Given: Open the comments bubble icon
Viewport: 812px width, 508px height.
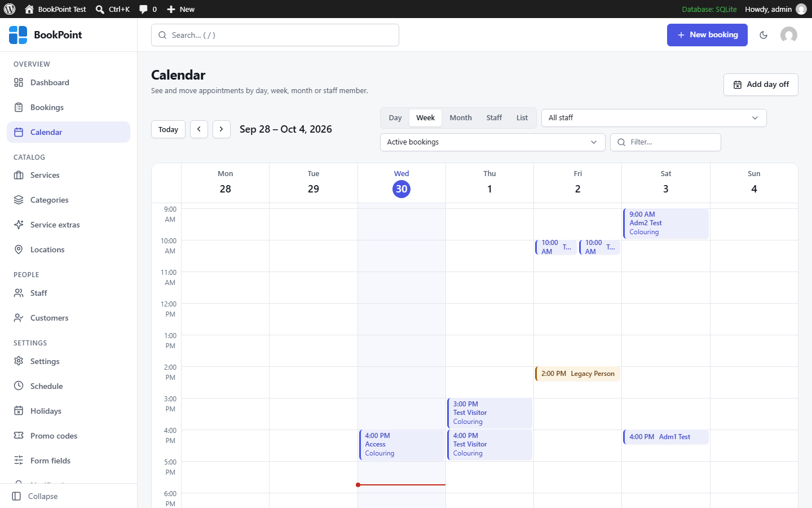Looking at the screenshot, I should tap(144, 9).
